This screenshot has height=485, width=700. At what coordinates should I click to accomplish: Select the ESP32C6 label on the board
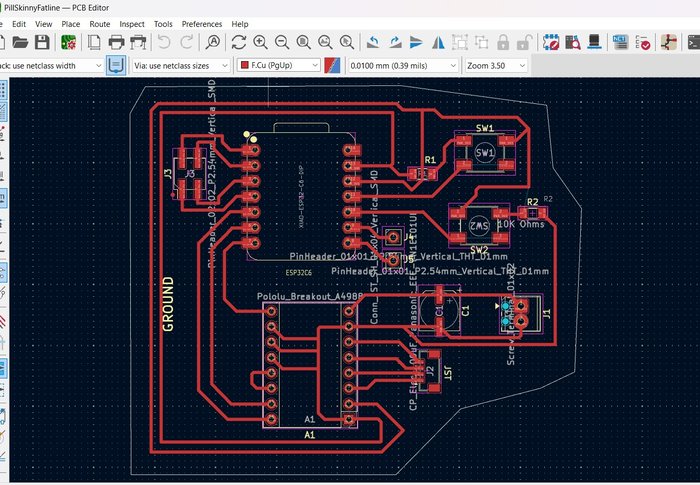pos(299,272)
